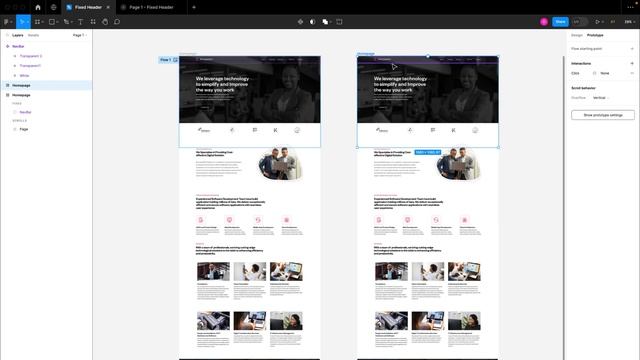Open the Boolean groups dropdown arrow

[x=331, y=22]
